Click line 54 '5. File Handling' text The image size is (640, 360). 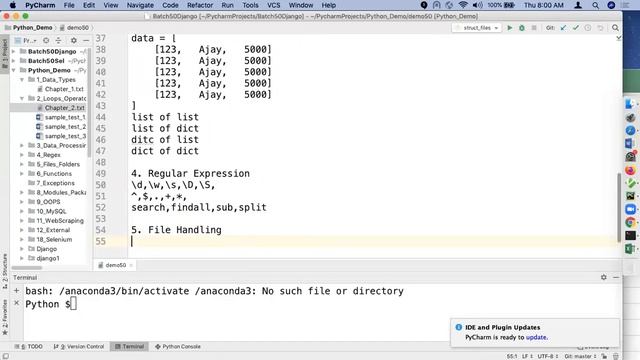click(176, 230)
